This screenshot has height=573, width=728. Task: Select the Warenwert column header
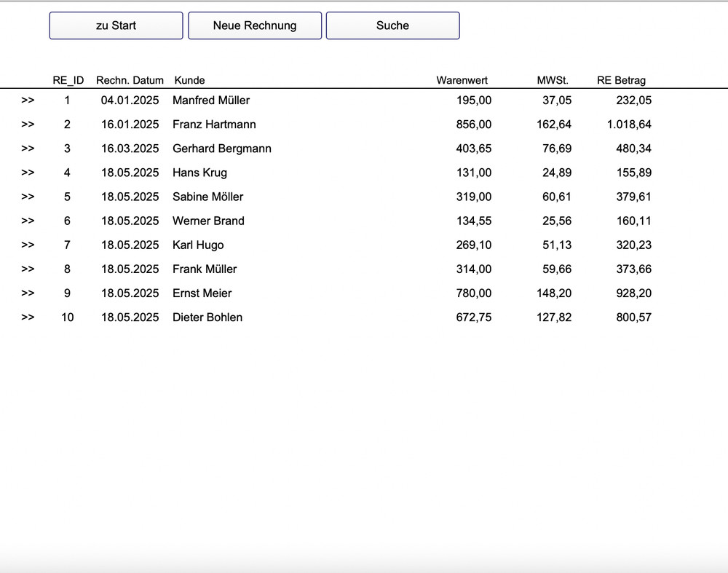pos(462,80)
